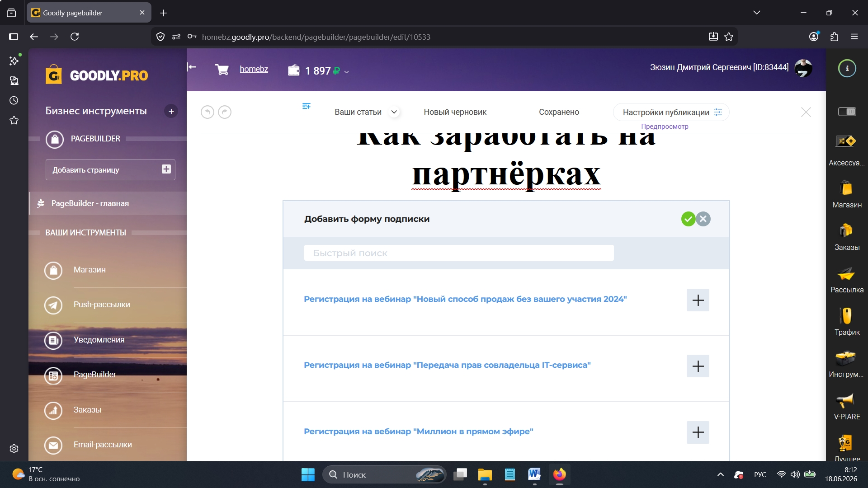Image resolution: width=868 pixels, height=488 pixels.
Task: Open V-PIARE shortcut icon
Action: click(845, 400)
